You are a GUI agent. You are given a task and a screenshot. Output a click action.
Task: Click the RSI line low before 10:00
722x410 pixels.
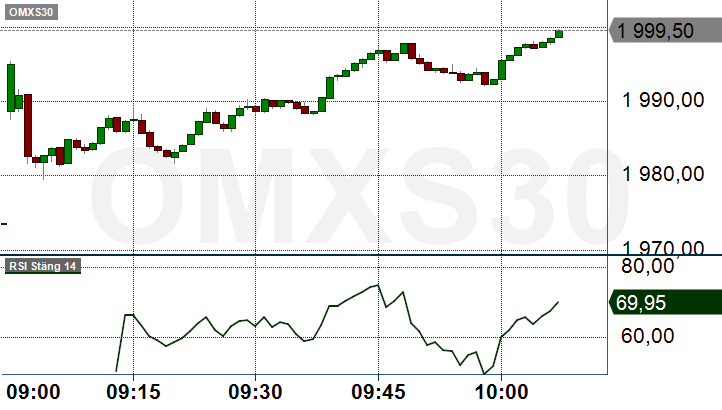(x=484, y=374)
